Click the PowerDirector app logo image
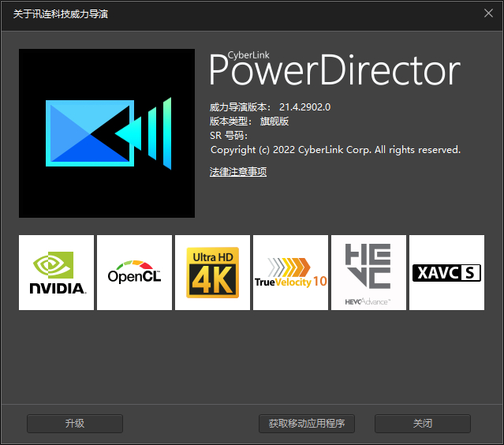Viewport: 504px width, 445px height. pos(106,133)
